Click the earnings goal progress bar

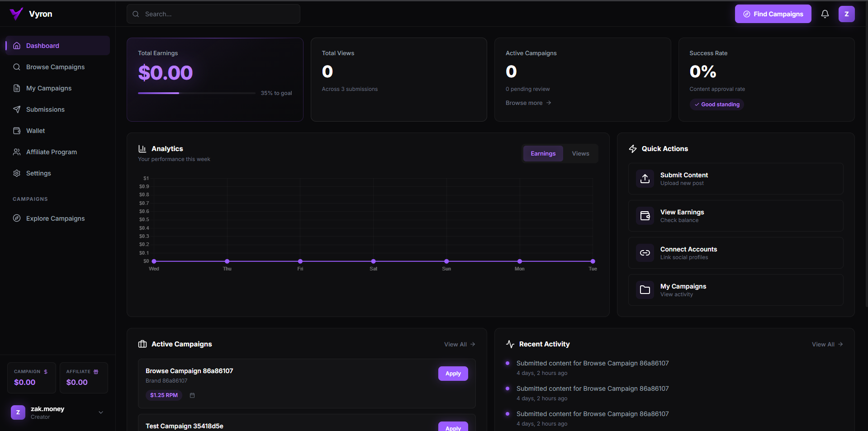pos(196,93)
